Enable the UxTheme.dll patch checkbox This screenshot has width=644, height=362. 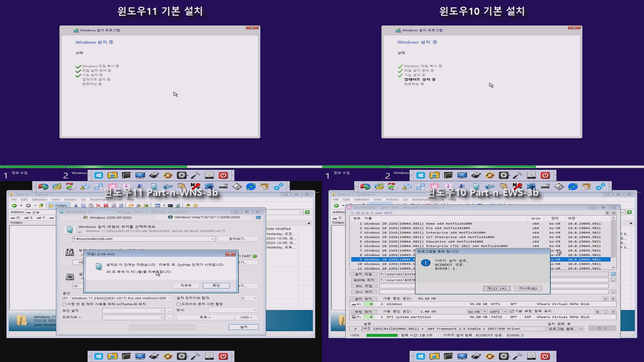click(x=64, y=304)
